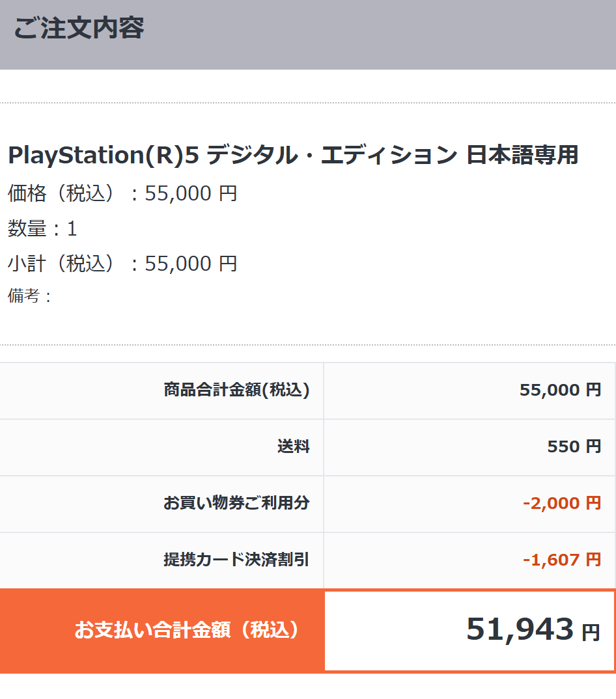Viewport: 616px width, 699px height.
Task: Click the gray header bar area
Action: 308,34
